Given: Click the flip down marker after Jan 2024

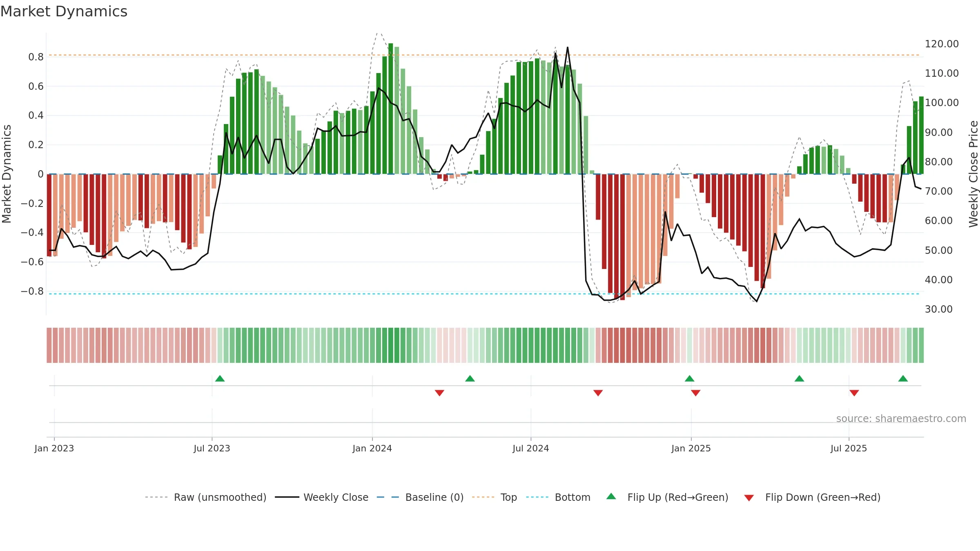Looking at the screenshot, I should (x=439, y=393).
